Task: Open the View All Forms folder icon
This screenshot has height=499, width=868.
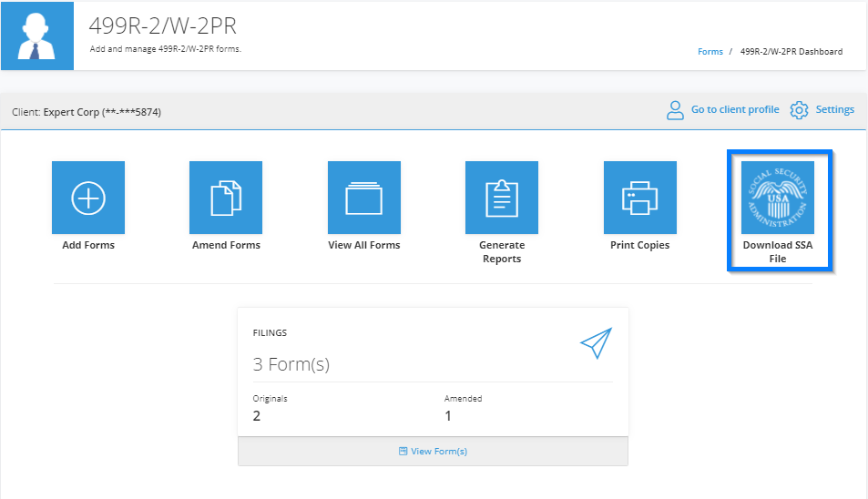Action: pyautogui.click(x=364, y=198)
